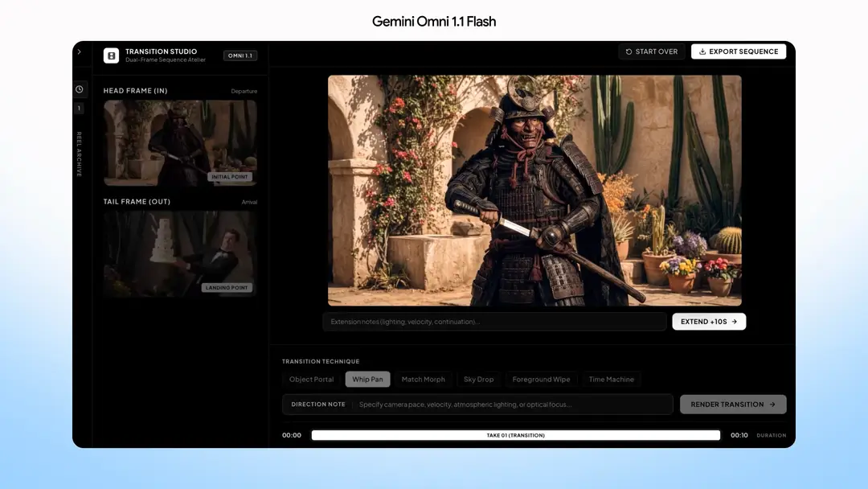Click the 00:10 end timestamp

point(739,435)
